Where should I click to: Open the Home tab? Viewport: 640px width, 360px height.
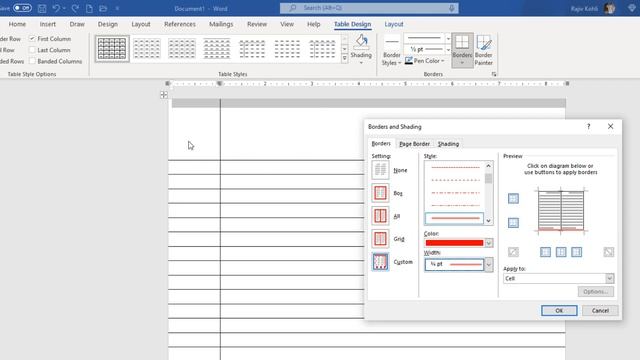click(17, 24)
